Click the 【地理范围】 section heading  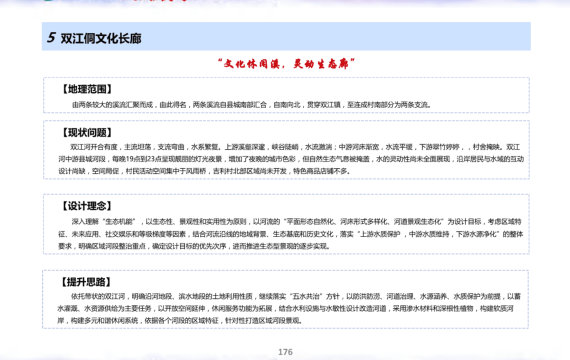[x=87, y=89]
